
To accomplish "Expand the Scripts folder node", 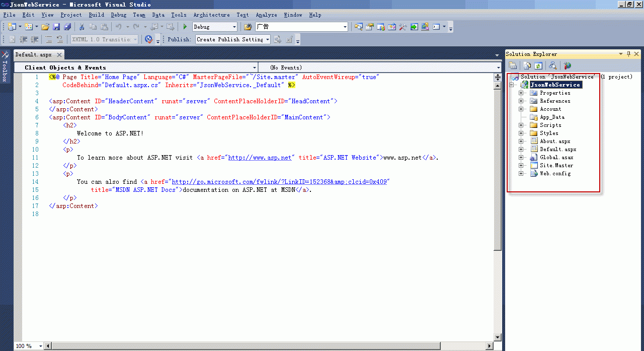I will tap(522, 125).
